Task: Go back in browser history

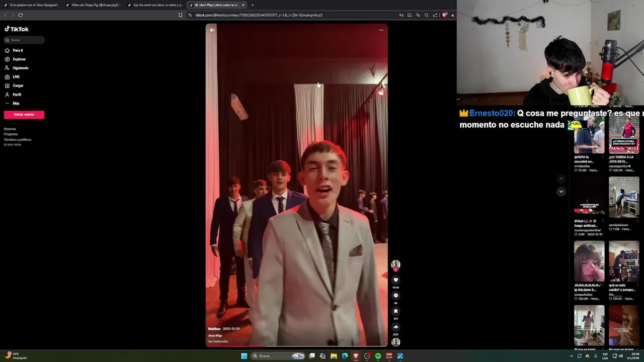Action: click(6, 15)
